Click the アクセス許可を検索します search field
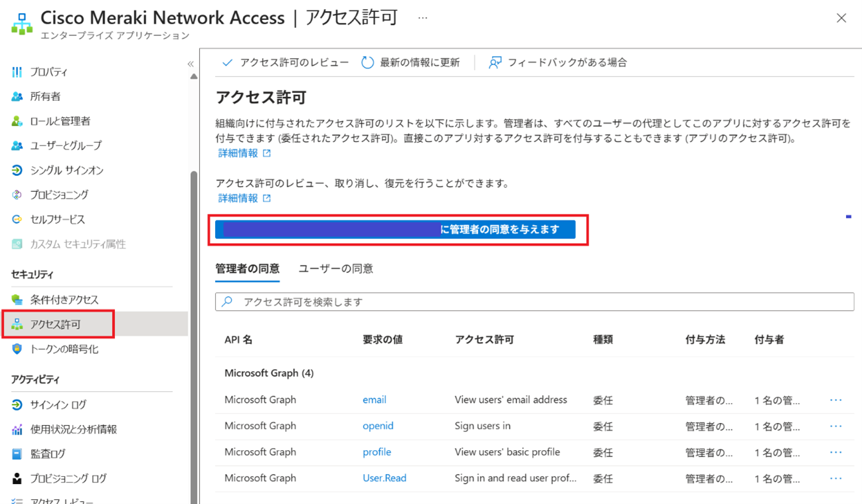 535,301
